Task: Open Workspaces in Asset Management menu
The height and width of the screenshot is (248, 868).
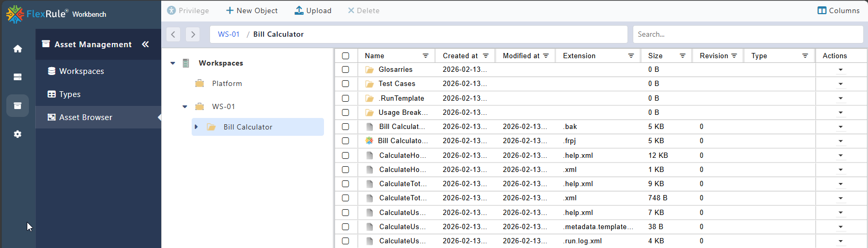Action: click(98, 71)
